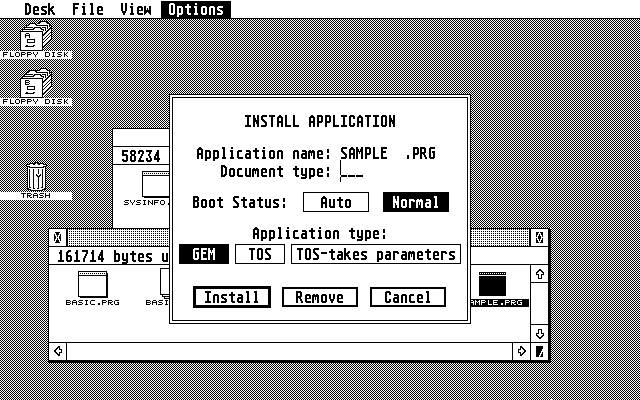Cancel the Install Application dialog

(x=407, y=297)
